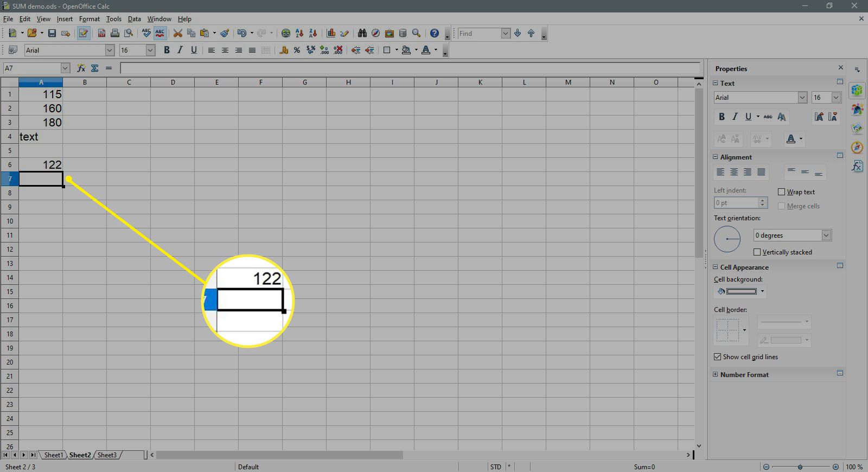Click the Undo arrow icon
868x472 pixels.
pyautogui.click(x=241, y=34)
